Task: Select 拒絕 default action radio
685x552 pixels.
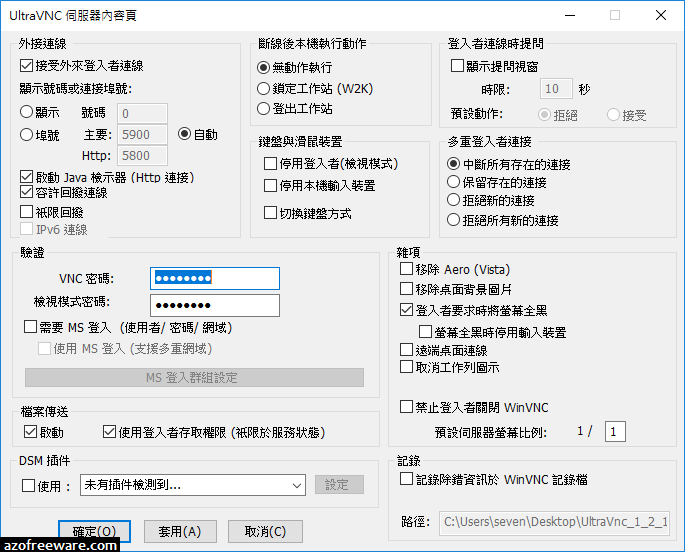Action: 544,115
